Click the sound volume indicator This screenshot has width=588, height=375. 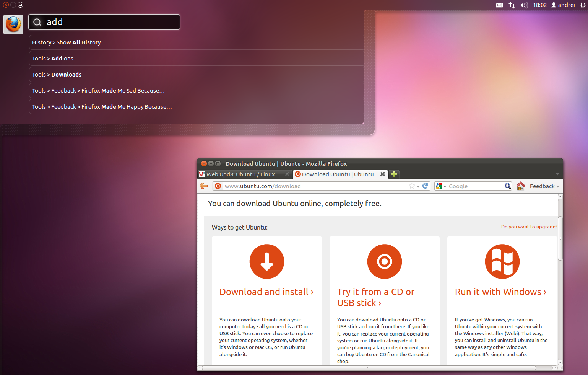click(524, 5)
